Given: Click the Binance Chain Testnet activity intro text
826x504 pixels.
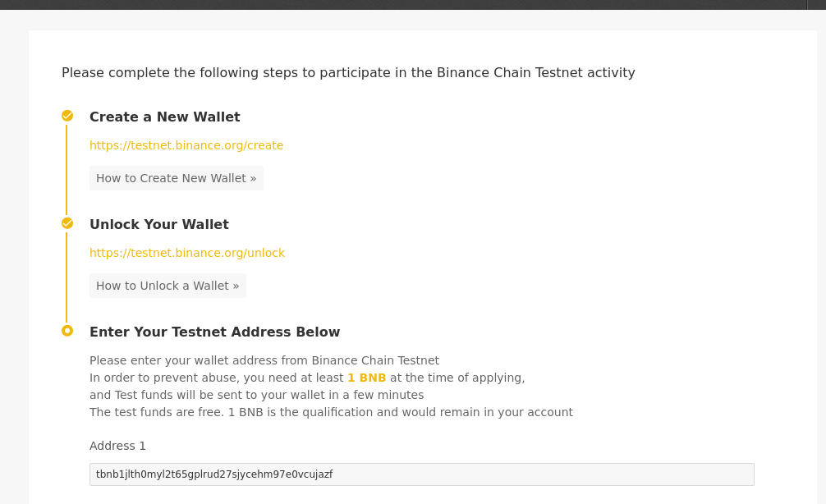Looking at the screenshot, I should click(x=348, y=72).
